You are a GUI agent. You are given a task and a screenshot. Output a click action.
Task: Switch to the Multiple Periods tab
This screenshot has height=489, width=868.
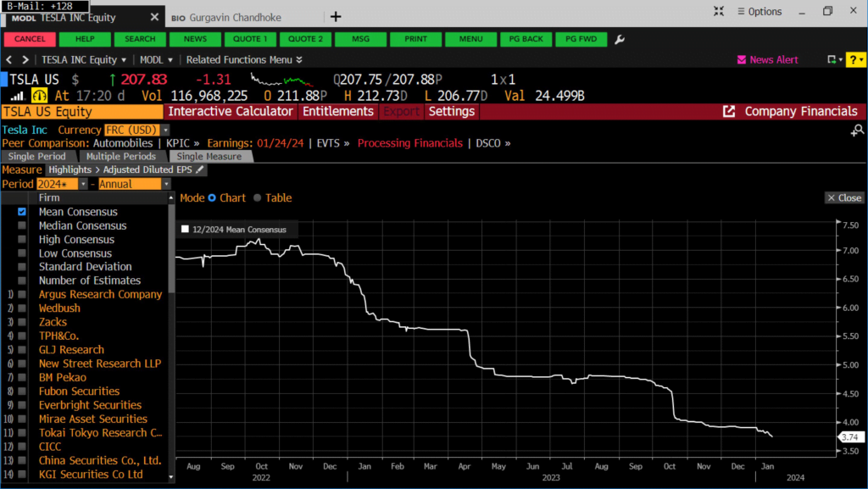pyautogui.click(x=120, y=157)
